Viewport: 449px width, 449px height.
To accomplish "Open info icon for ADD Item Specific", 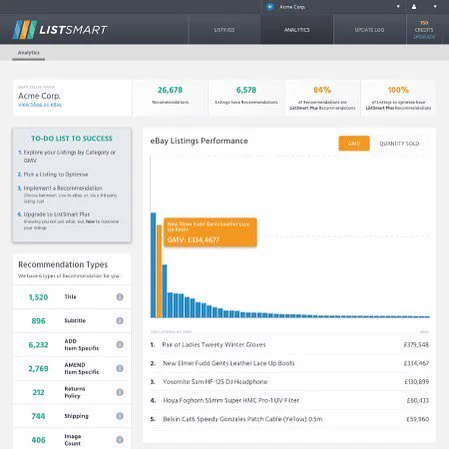I will (x=120, y=345).
